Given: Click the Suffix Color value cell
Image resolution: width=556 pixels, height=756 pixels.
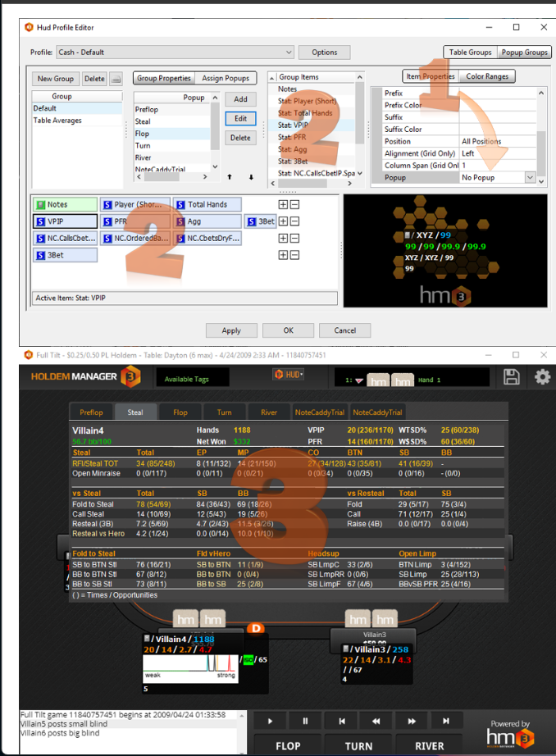Looking at the screenshot, I should pos(498,130).
